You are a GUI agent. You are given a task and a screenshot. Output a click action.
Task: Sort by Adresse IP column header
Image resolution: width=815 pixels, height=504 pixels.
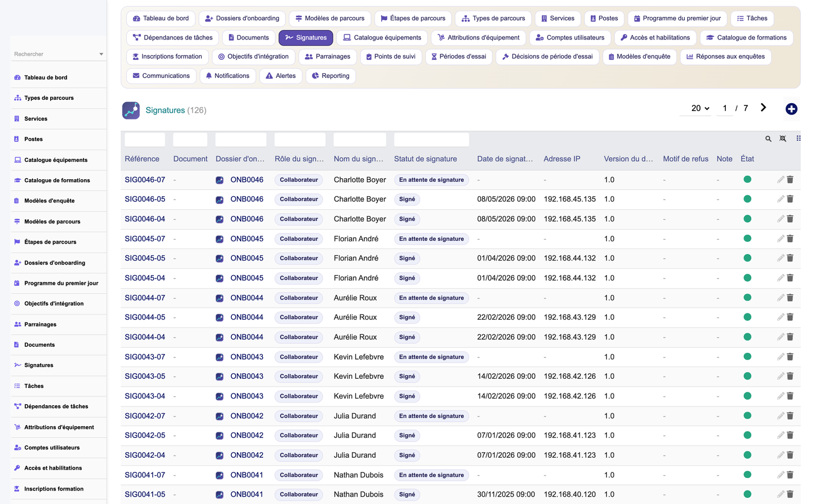[562, 159]
